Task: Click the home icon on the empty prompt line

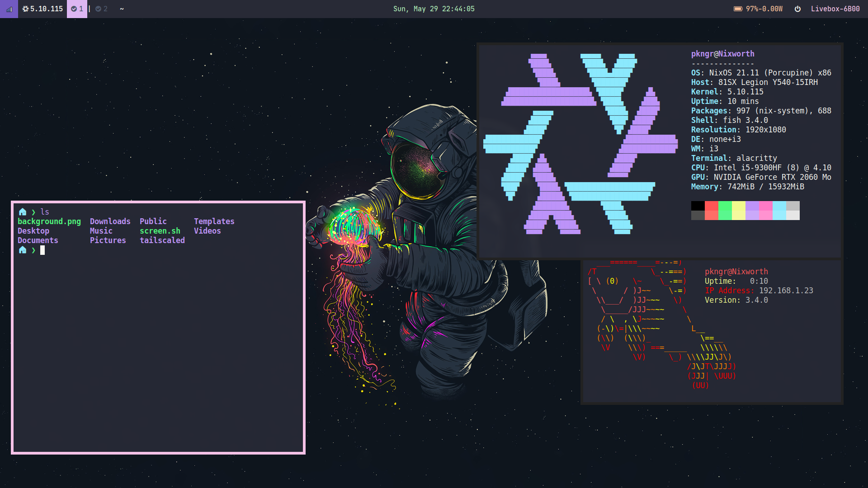Action: point(23,250)
